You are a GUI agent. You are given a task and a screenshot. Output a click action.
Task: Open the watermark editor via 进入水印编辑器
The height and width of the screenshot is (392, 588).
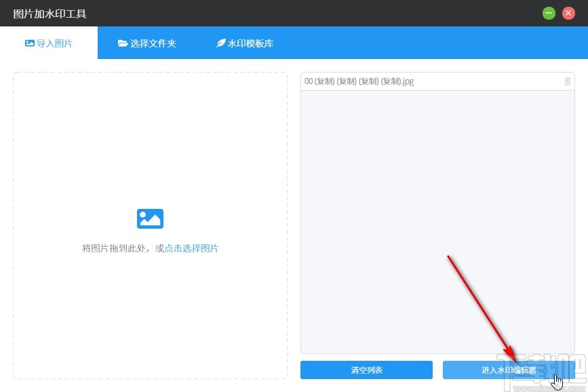point(509,370)
